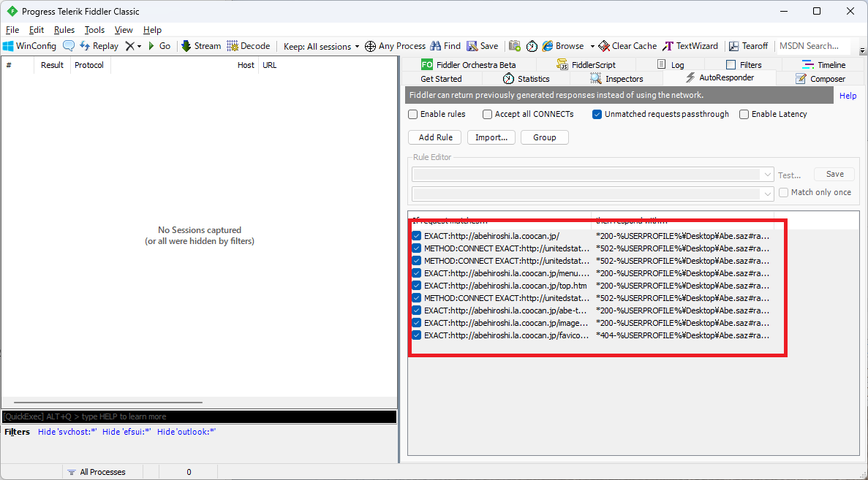Open the Rules menu
Screen dimensions: 868x480
point(64,30)
